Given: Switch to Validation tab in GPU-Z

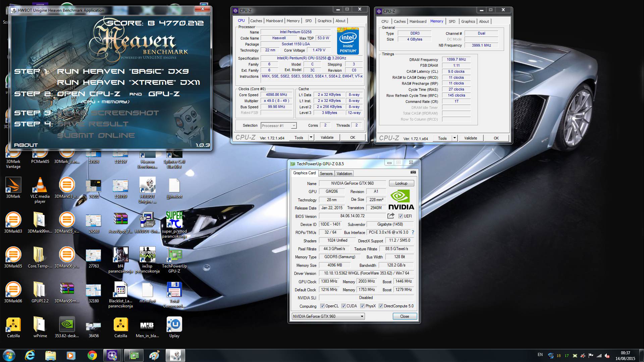Looking at the screenshot, I should (x=344, y=174).
